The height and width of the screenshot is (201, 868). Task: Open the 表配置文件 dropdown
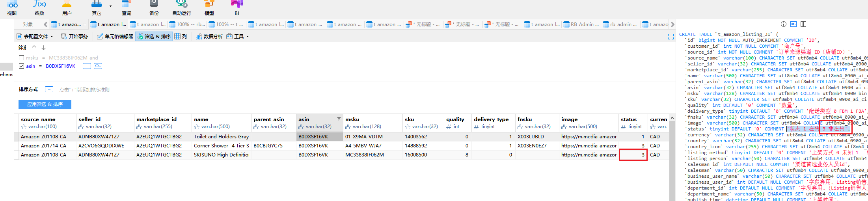35,36
